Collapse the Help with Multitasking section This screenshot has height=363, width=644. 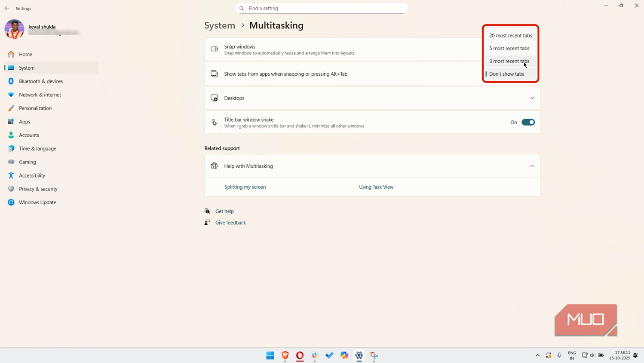(532, 166)
